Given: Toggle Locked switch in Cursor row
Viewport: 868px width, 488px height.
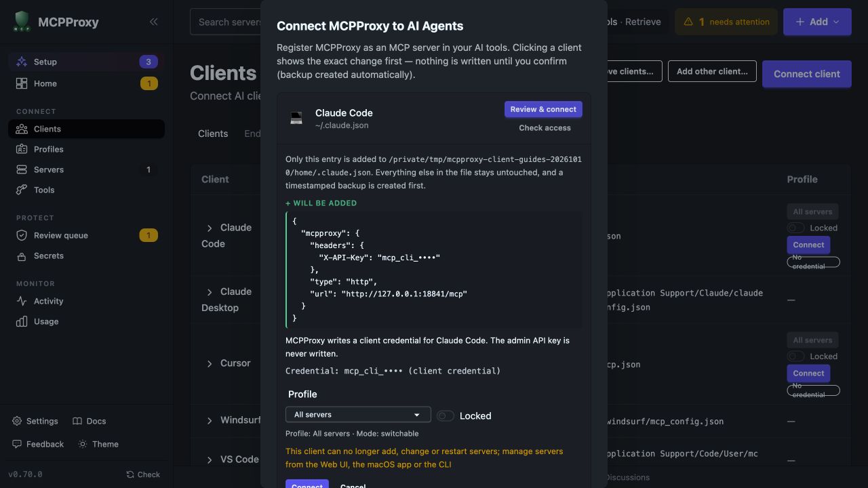Looking at the screenshot, I should pyautogui.click(x=795, y=356).
